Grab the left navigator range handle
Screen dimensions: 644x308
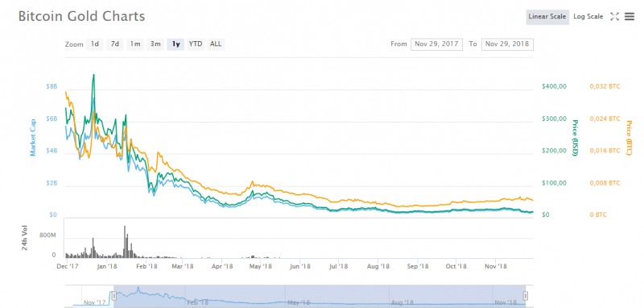[x=114, y=296]
